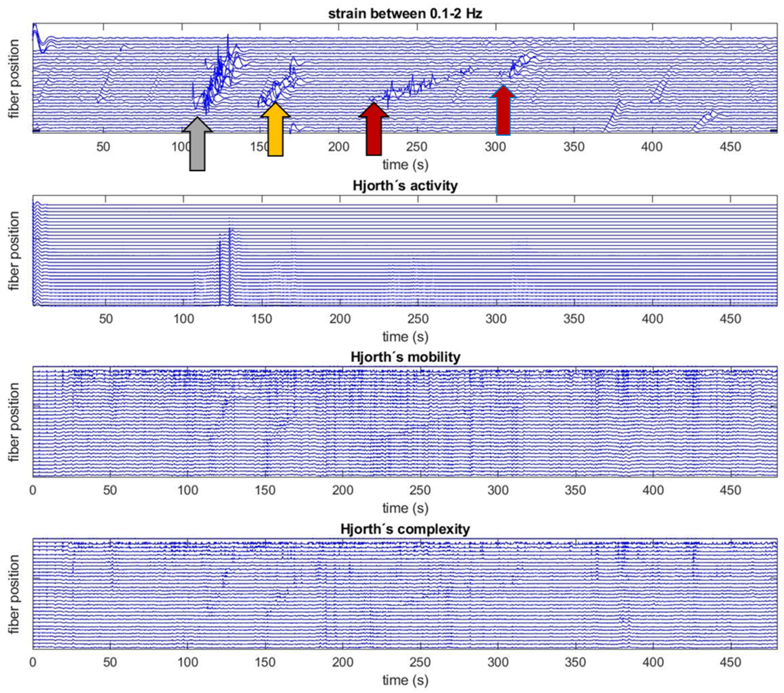Screen dimensions: 784x693
Task: Click the 450 tick label on the strain plot
Action: point(730,147)
